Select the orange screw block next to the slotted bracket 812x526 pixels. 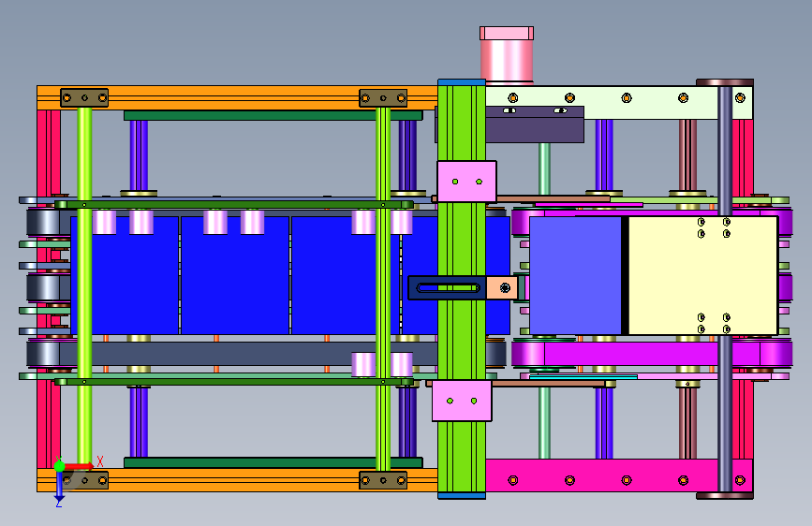click(x=502, y=288)
